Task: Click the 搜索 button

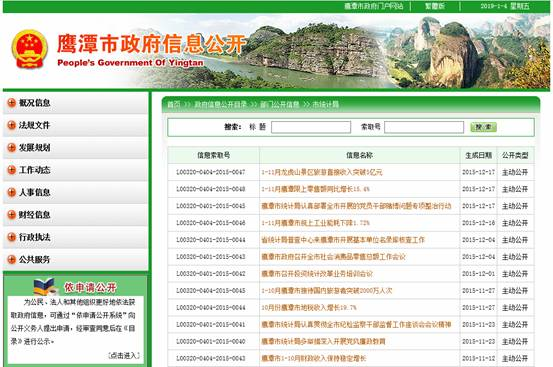Action: point(484,127)
